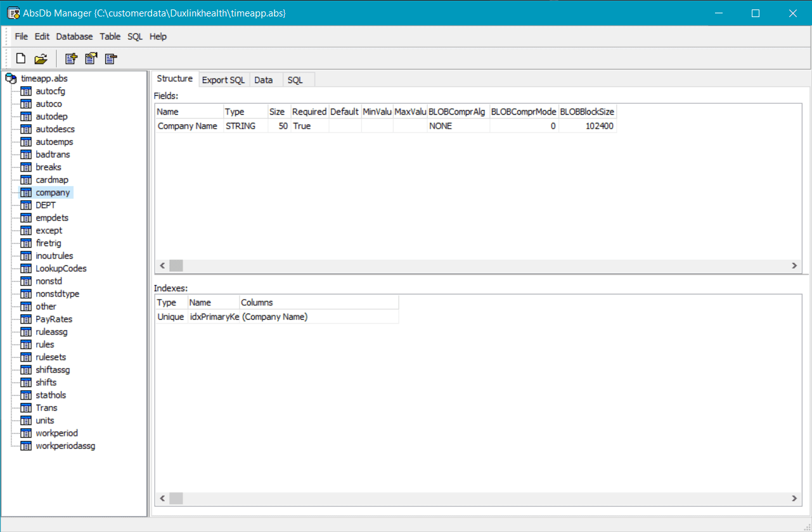
Task: Select the shiftassg table in the tree
Action: click(53, 370)
